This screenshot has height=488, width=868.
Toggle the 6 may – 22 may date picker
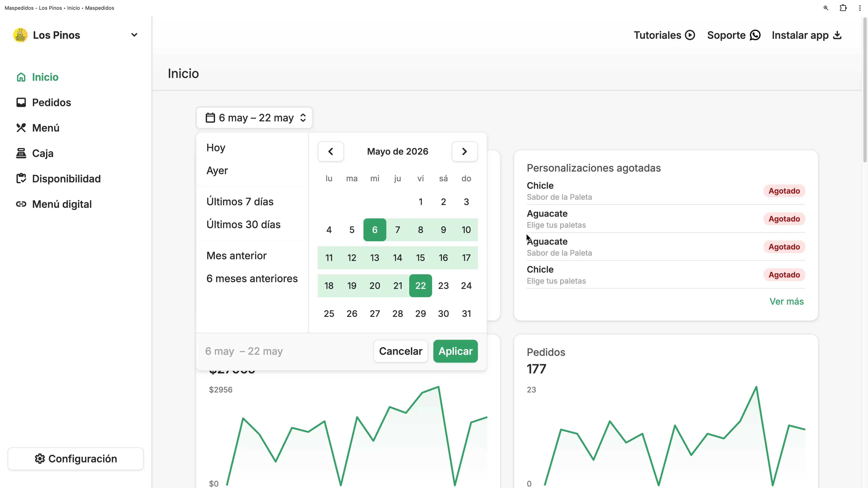[x=254, y=118]
